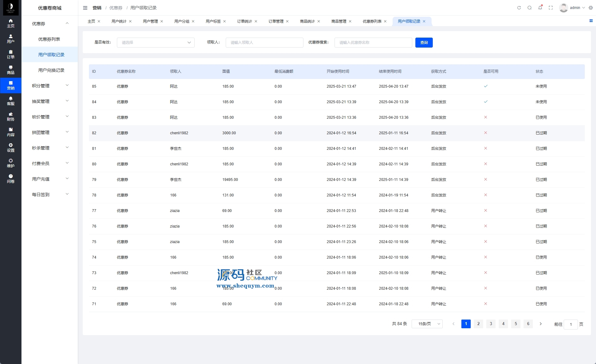Select 用户兑换记录 in the side menu
This screenshot has height=364, width=596.
(51, 70)
